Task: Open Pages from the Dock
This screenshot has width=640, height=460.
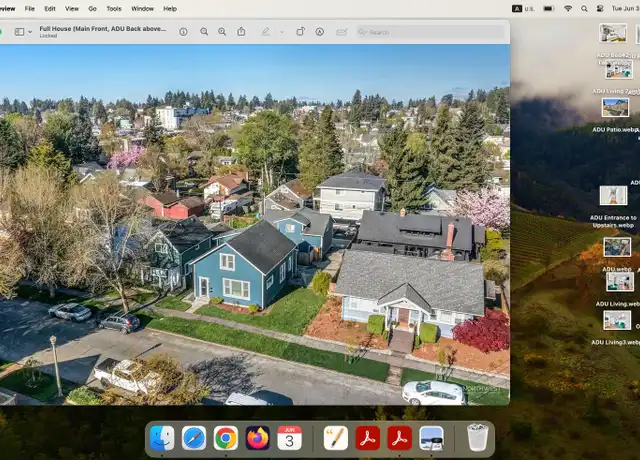Action: (336, 438)
